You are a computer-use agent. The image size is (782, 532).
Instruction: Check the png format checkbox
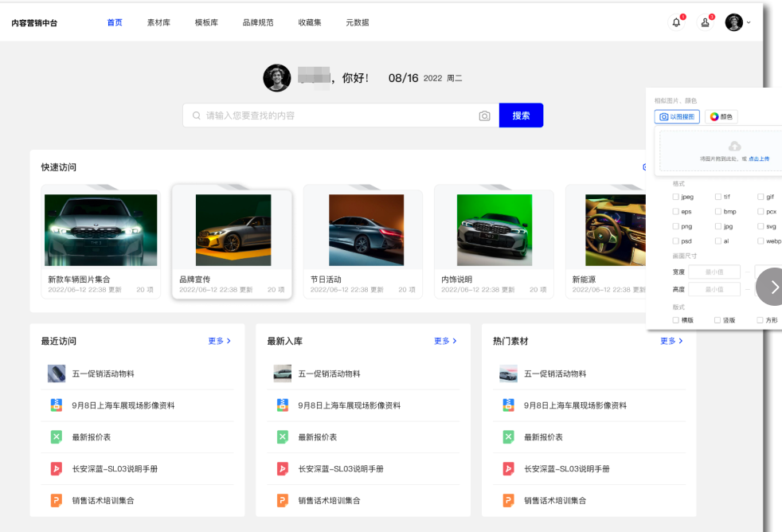(676, 226)
